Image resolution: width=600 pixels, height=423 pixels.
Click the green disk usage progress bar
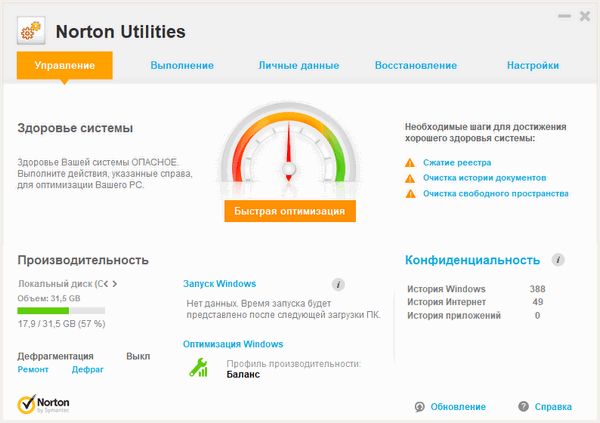pos(61,310)
